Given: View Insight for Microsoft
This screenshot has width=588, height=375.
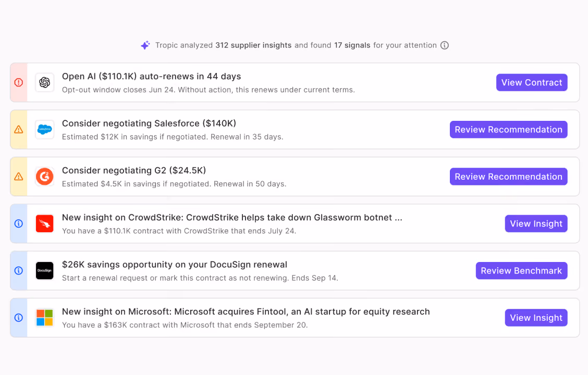Looking at the screenshot, I should click(536, 318).
